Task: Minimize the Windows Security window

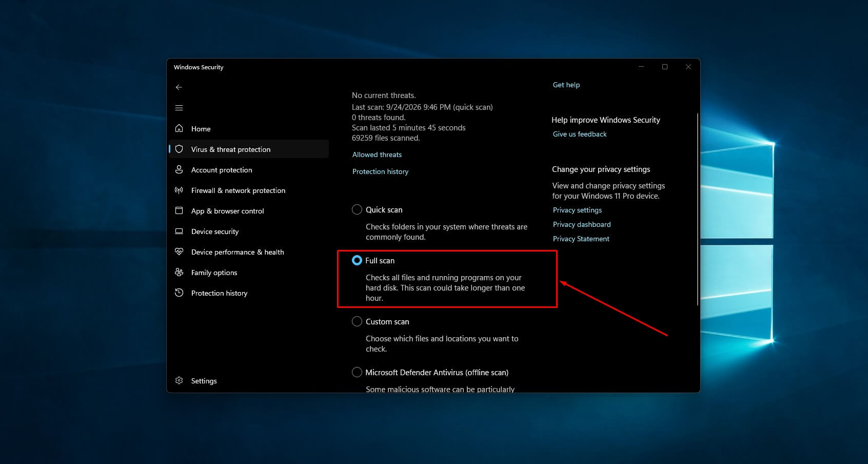Action: tap(641, 67)
